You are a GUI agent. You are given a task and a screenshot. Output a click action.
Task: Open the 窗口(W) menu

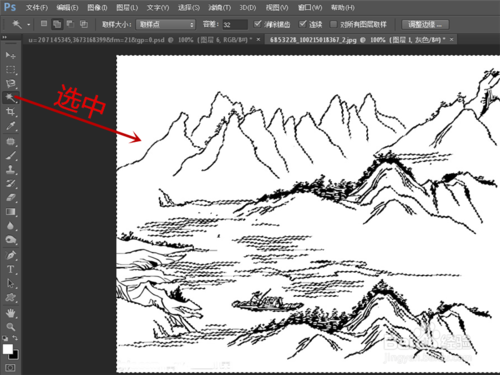(310, 7)
